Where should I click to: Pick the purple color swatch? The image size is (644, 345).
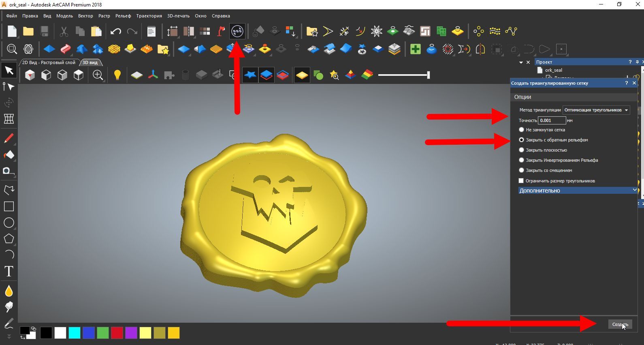tap(131, 333)
